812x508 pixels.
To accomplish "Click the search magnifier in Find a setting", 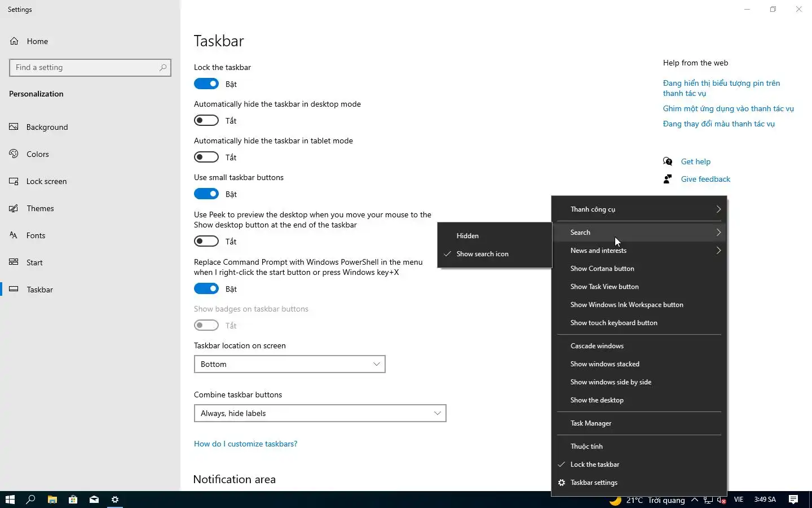I will (163, 67).
